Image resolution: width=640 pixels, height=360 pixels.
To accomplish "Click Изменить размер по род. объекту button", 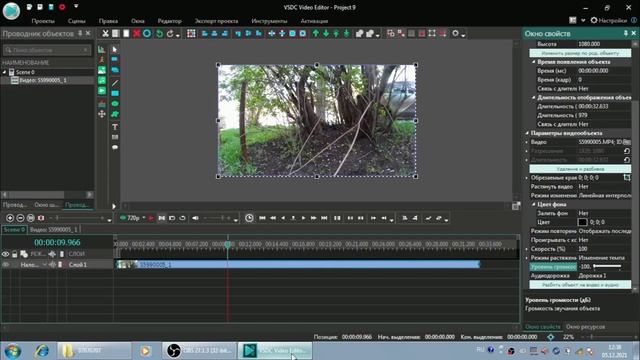I will (x=580, y=53).
